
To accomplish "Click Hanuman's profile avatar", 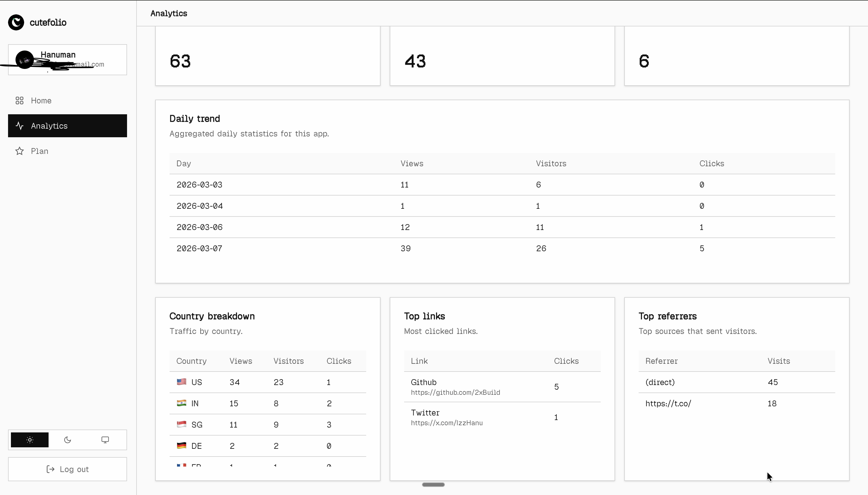I will tap(24, 60).
